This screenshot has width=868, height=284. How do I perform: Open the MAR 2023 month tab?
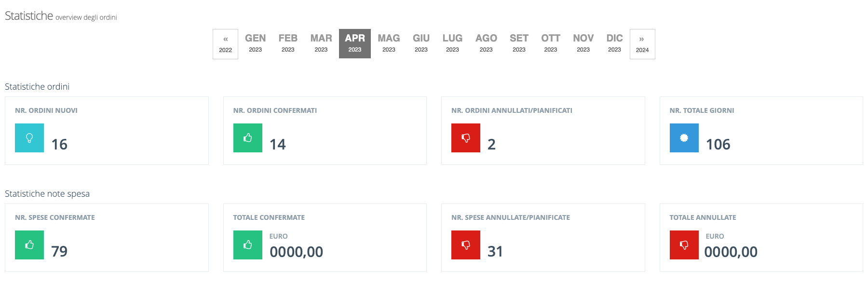[321, 43]
